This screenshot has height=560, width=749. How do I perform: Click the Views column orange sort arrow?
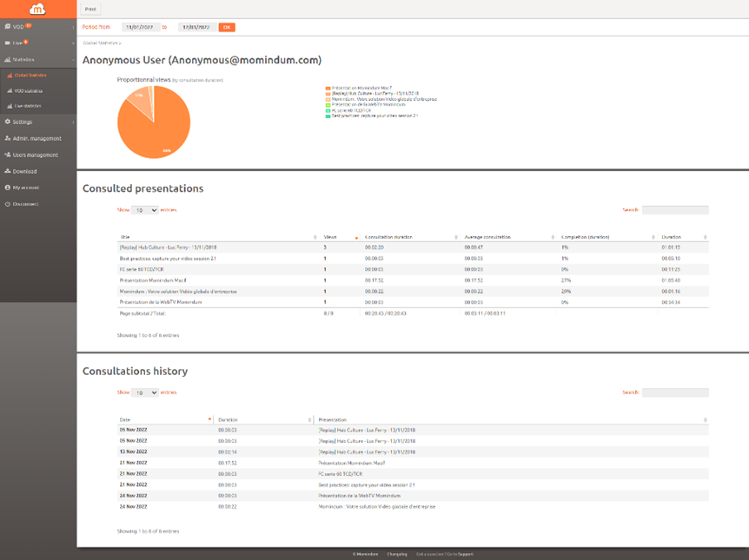coord(356,237)
